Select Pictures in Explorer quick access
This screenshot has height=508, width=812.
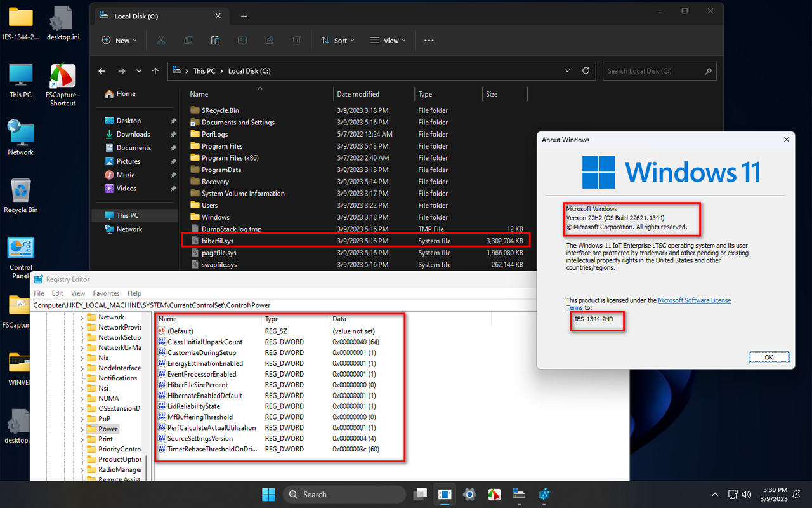[128, 161]
